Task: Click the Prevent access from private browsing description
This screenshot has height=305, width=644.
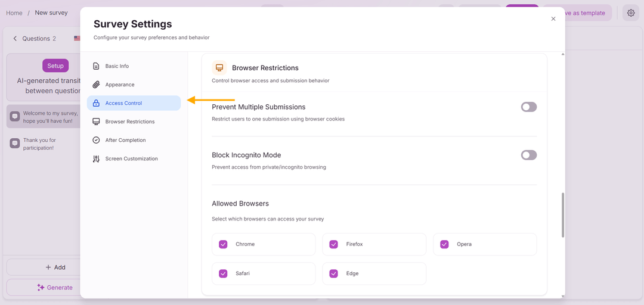Action: (x=269, y=167)
